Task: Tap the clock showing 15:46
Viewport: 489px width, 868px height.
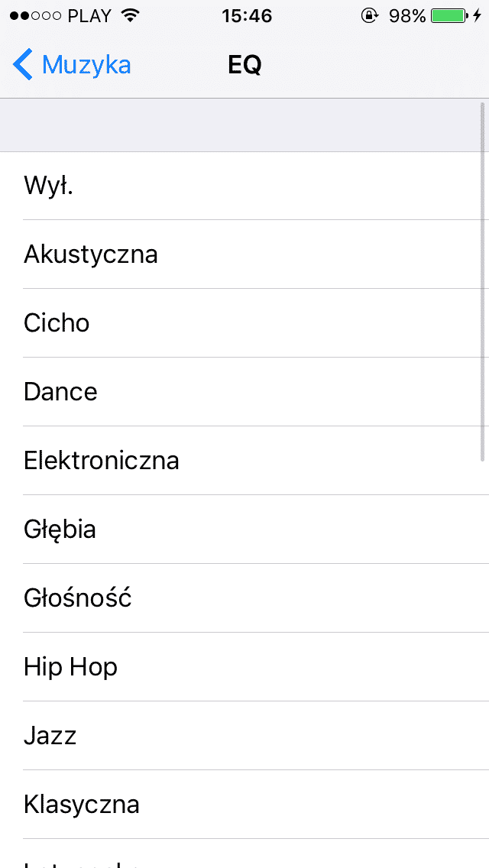Action: click(247, 16)
